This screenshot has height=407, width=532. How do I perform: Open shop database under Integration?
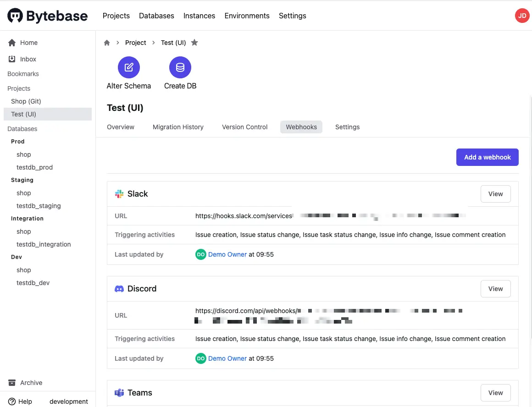[24, 231]
